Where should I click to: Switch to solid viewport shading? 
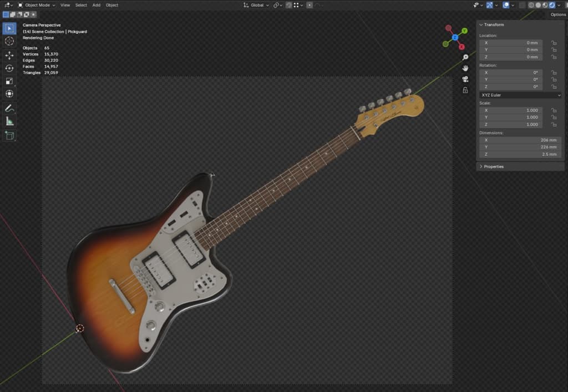coord(538,5)
